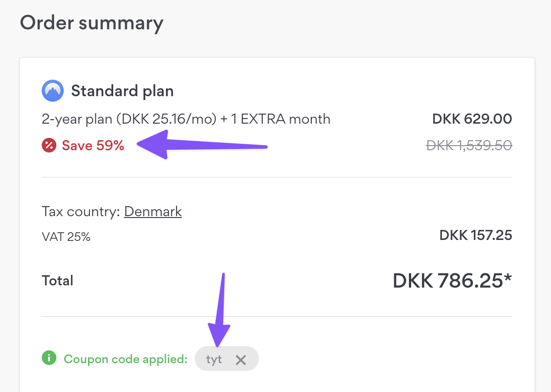The height and width of the screenshot is (392, 551).
Task: Click the Coupon code applied message
Action: 126,359
